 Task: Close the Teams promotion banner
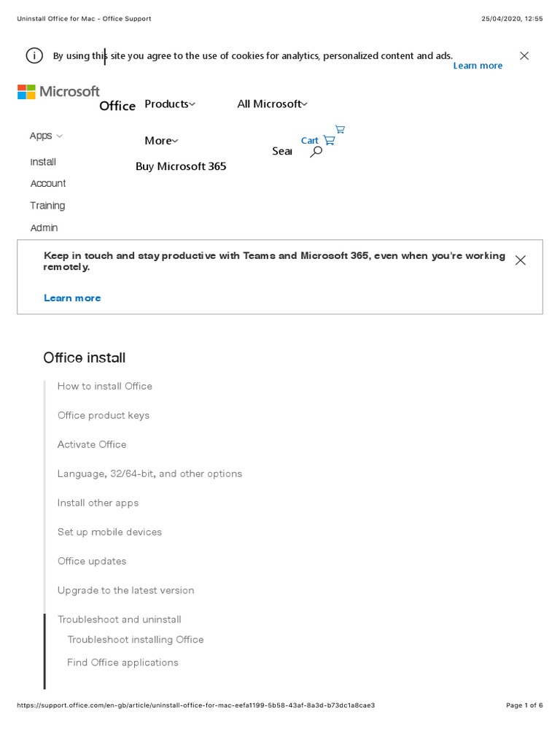click(x=521, y=260)
